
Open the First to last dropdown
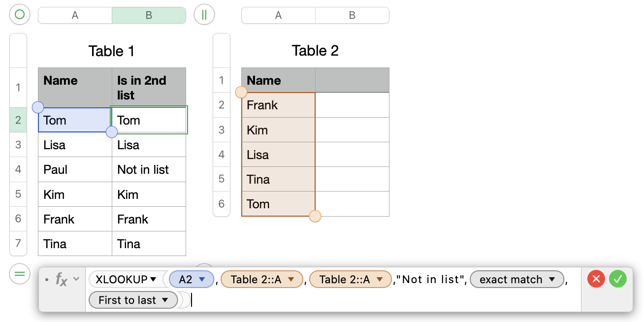pos(165,300)
